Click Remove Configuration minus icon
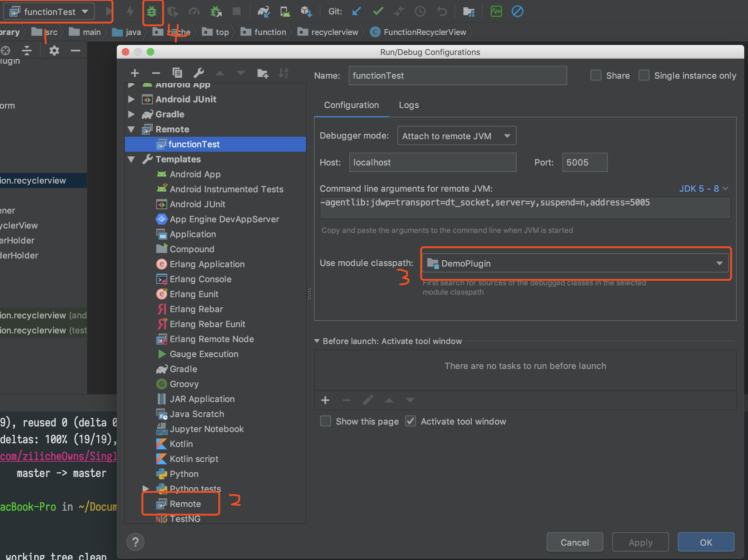The height and width of the screenshot is (560, 748). (156, 73)
